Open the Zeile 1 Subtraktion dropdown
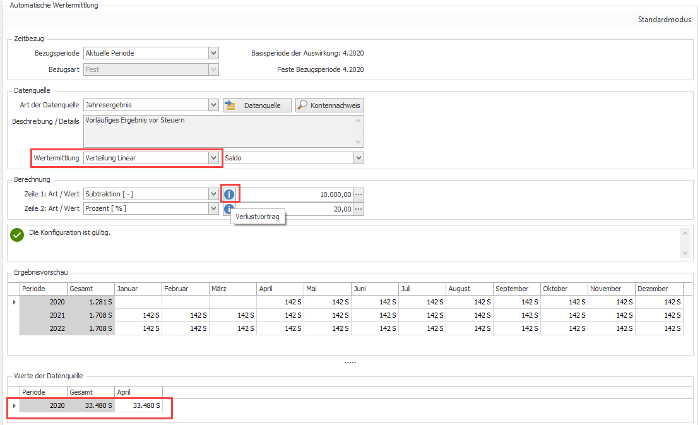 coord(213,194)
